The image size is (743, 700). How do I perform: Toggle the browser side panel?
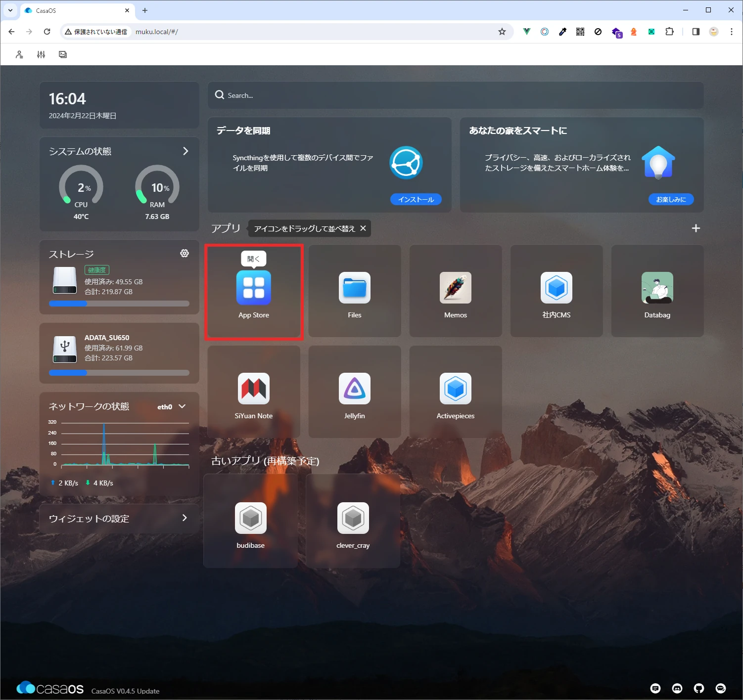(x=696, y=32)
